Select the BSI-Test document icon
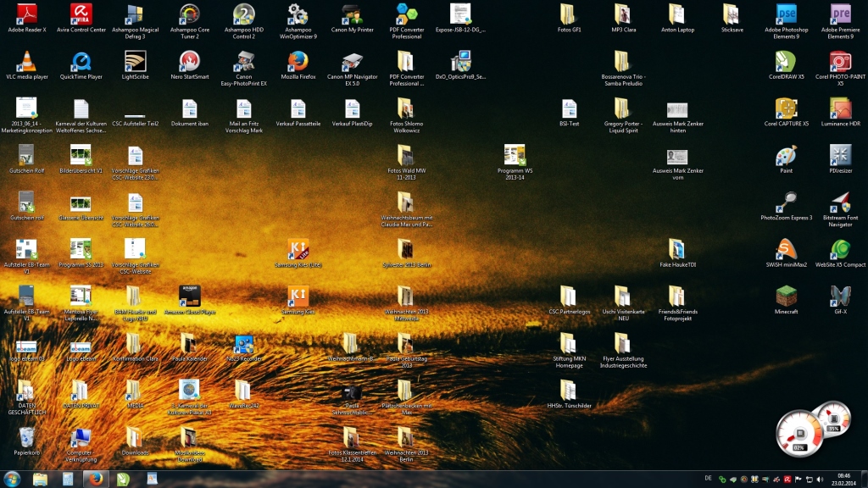 (568, 108)
